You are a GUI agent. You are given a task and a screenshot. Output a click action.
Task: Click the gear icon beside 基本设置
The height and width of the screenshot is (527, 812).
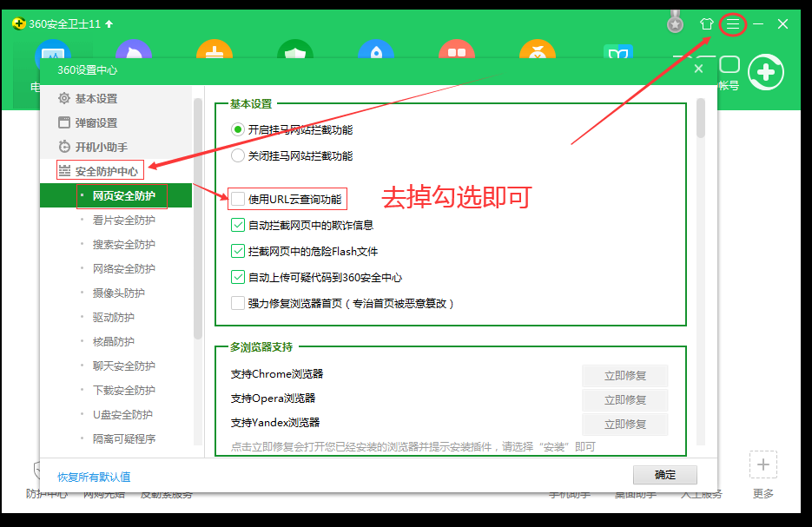click(64, 98)
